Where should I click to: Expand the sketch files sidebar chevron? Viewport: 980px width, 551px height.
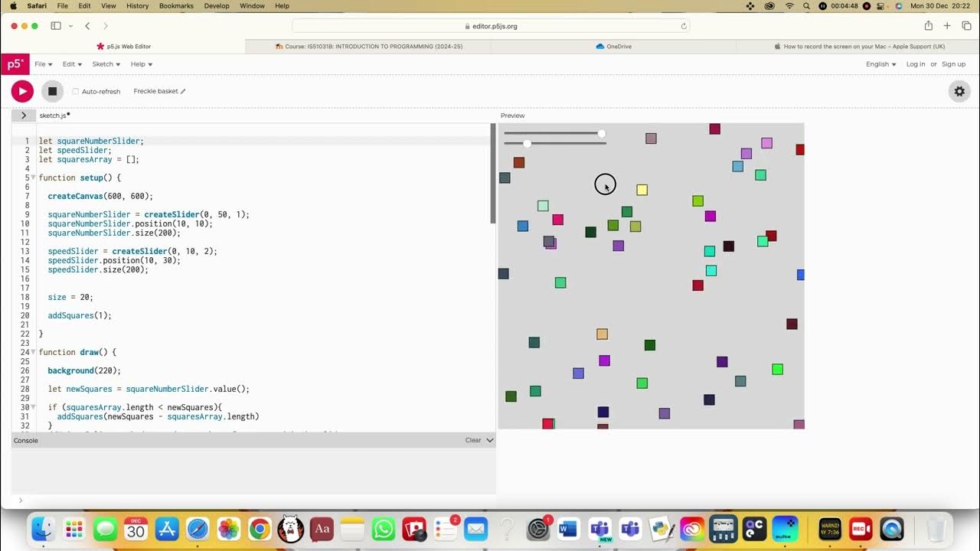click(x=23, y=116)
